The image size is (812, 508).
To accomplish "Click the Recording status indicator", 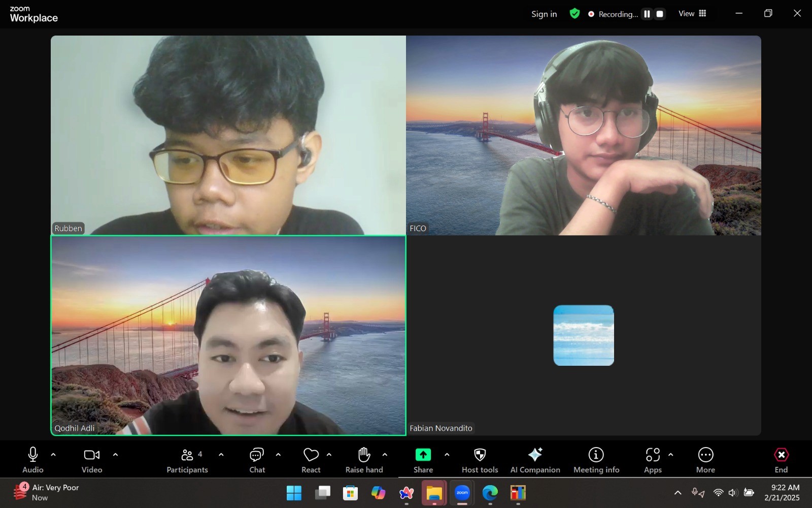I will 613,14.
